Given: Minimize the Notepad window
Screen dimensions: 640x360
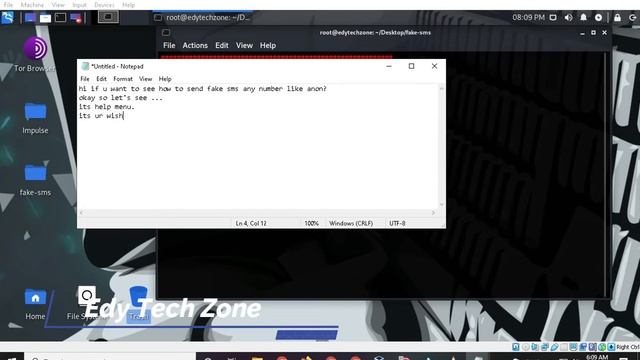Looking at the screenshot, I should click(389, 66).
